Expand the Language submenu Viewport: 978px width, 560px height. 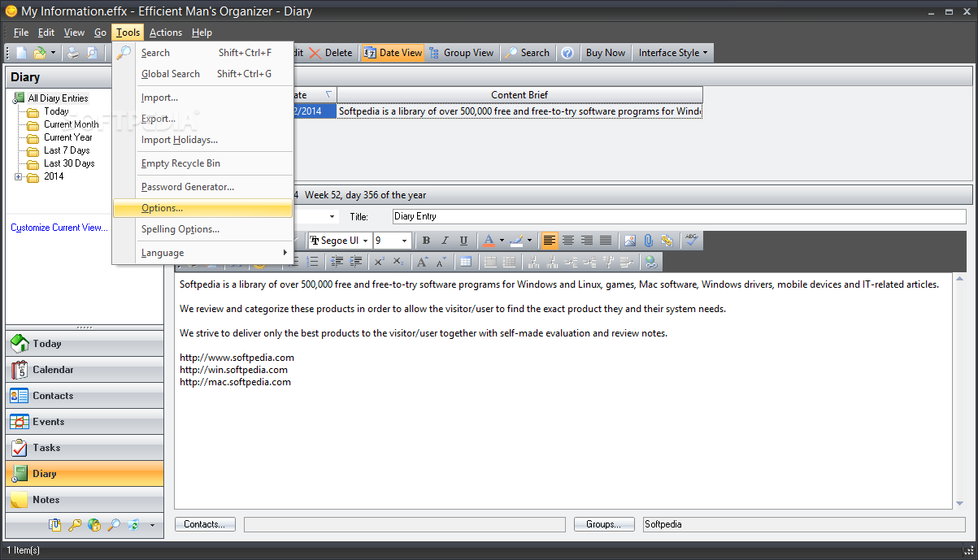point(202,253)
